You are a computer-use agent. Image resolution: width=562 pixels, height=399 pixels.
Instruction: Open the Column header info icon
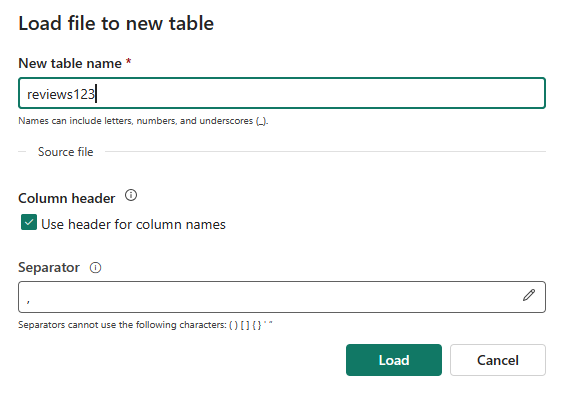(x=131, y=195)
